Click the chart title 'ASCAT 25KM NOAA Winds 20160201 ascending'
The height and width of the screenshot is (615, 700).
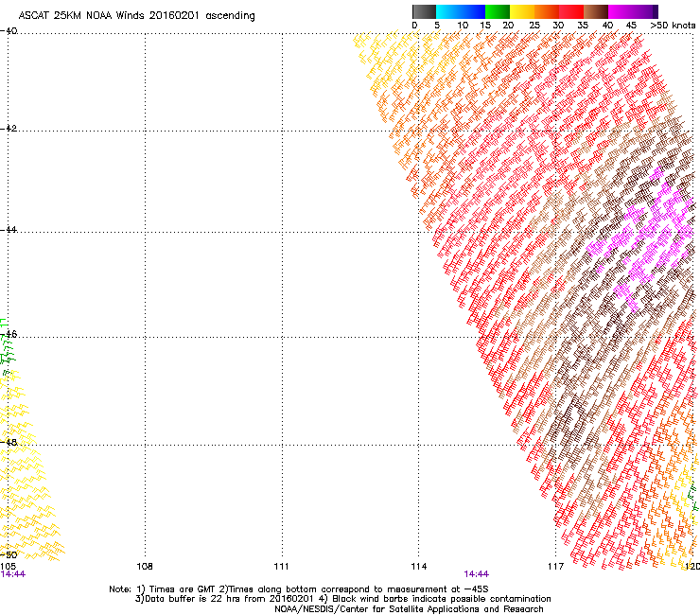point(136,16)
